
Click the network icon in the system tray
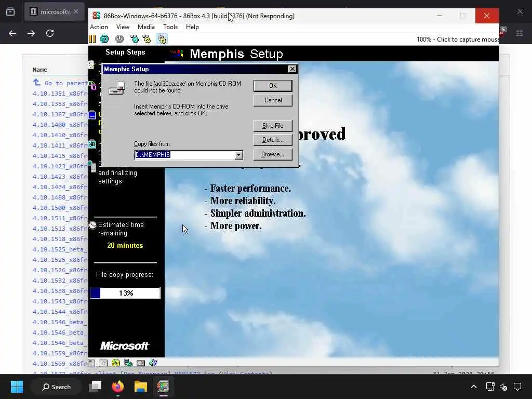tap(490, 387)
